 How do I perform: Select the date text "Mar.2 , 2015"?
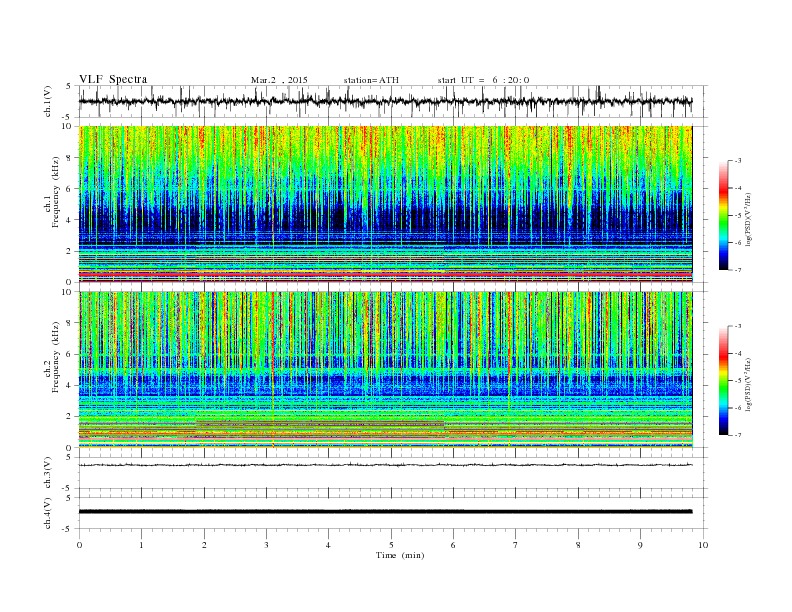(x=279, y=80)
